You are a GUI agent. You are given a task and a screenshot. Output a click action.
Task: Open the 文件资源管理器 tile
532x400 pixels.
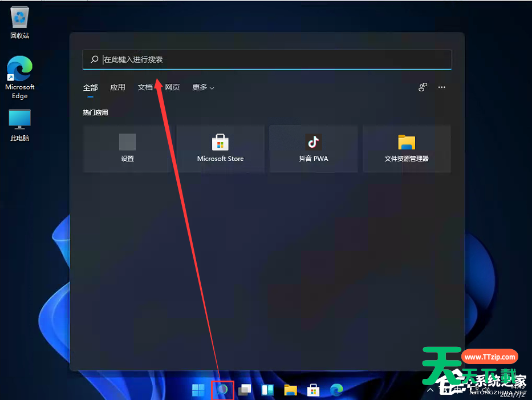[407, 149]
